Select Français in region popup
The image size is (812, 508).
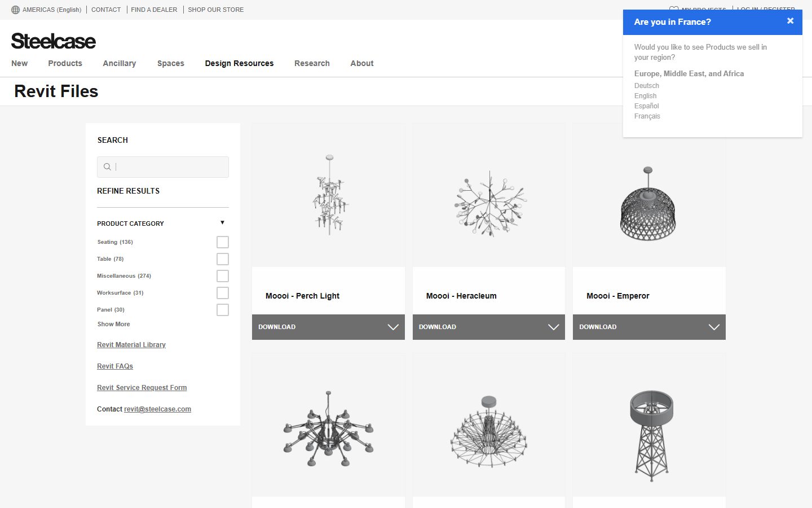[x=647, y=116]
